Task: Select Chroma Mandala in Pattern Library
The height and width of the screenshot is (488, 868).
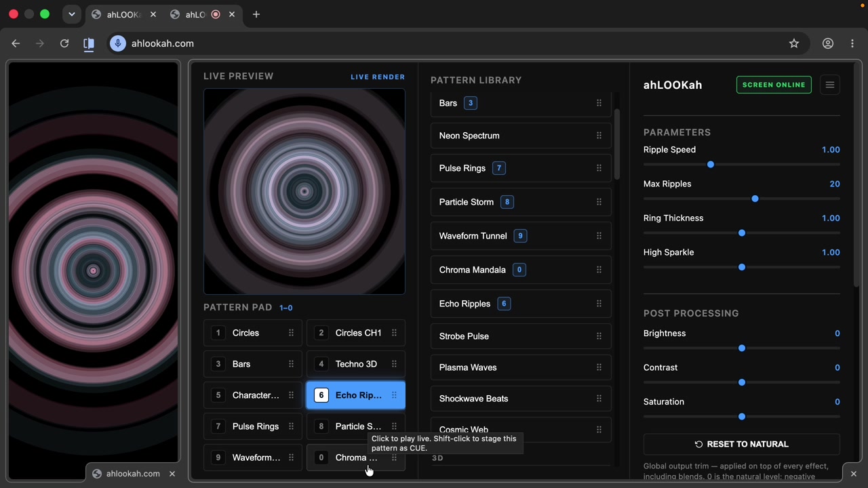Action: pos(521,270)
